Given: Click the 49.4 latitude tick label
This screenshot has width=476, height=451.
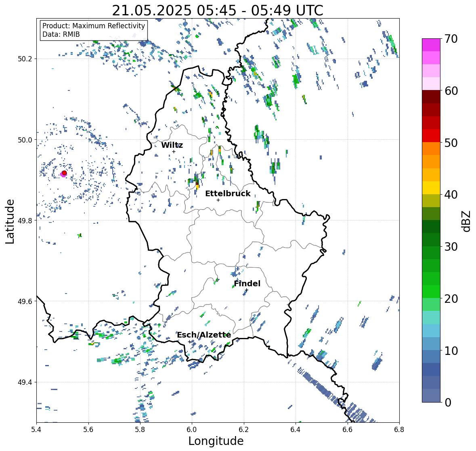Looking at the screenshot, I should point(25,382).
